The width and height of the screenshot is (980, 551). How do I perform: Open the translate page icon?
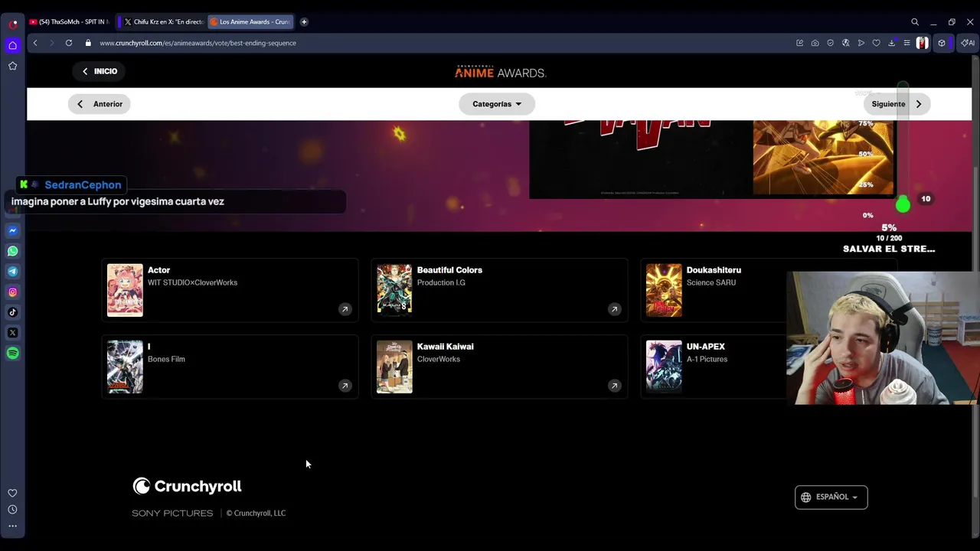click(845, 43)
